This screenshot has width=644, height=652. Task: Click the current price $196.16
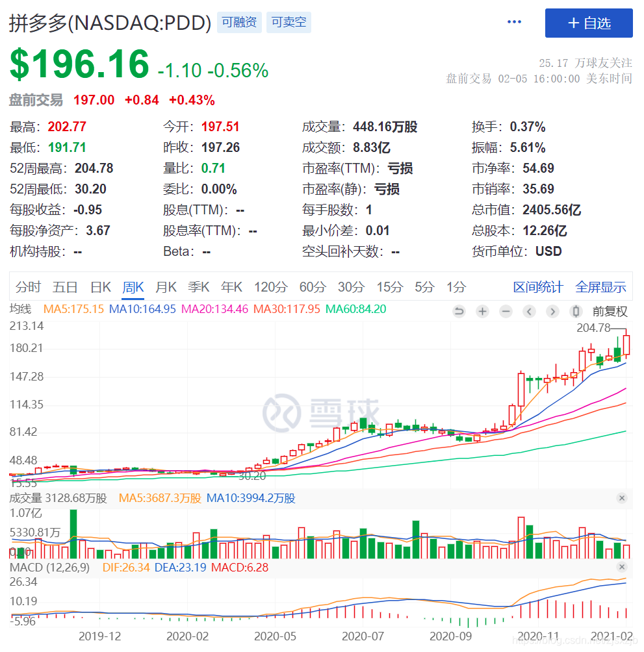[79, 64]
